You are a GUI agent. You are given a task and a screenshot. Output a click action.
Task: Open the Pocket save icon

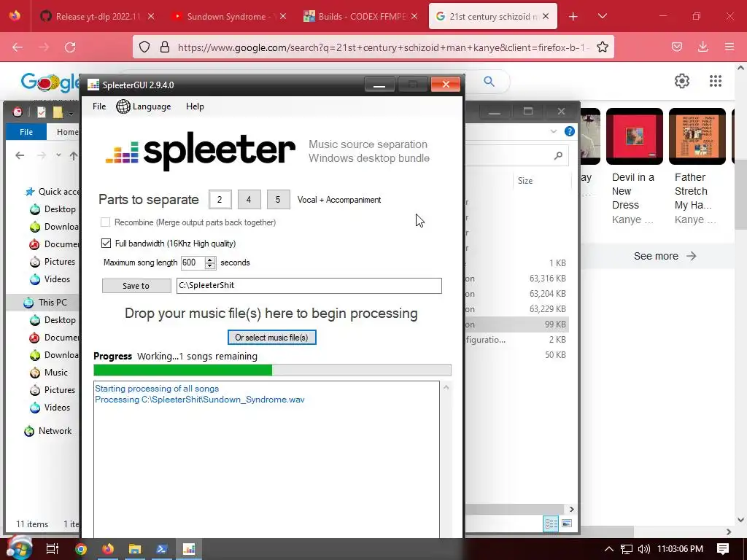[x=676, y=47]
